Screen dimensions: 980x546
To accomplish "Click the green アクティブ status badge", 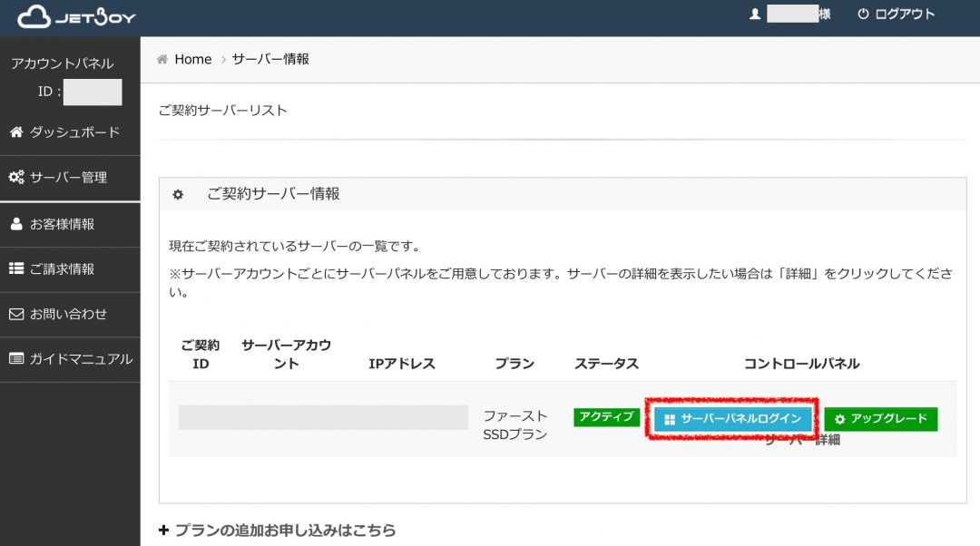I will click(x=606, y=417).
